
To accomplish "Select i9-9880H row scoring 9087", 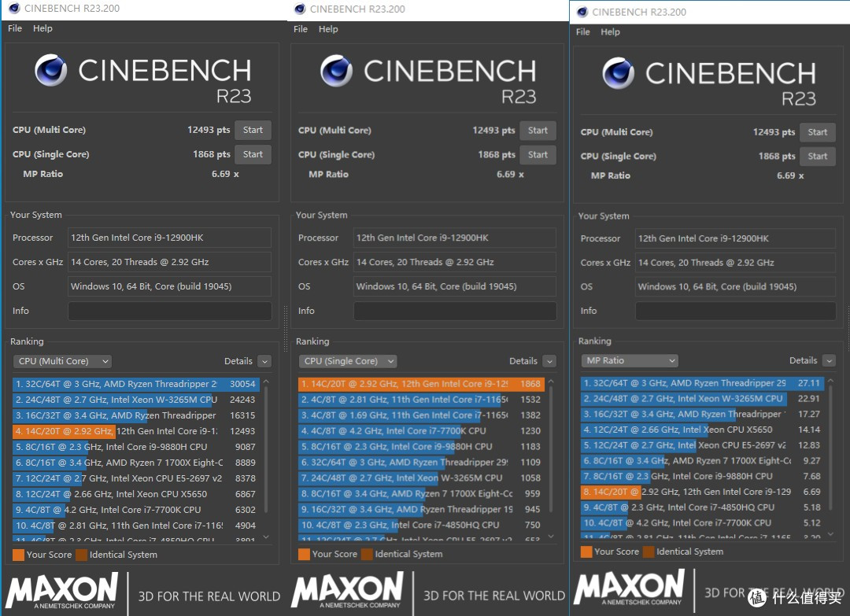I will click(135, 447).
